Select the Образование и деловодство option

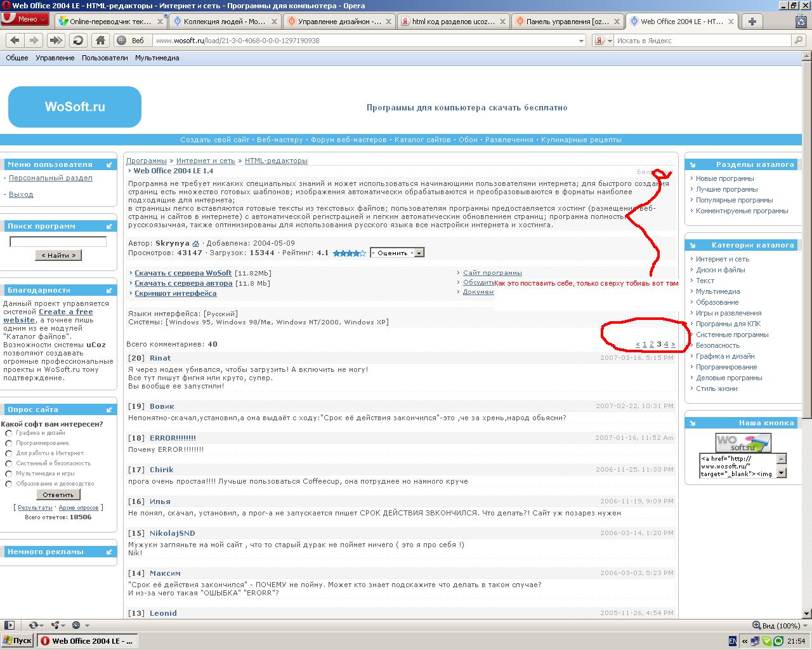(9, 484)
